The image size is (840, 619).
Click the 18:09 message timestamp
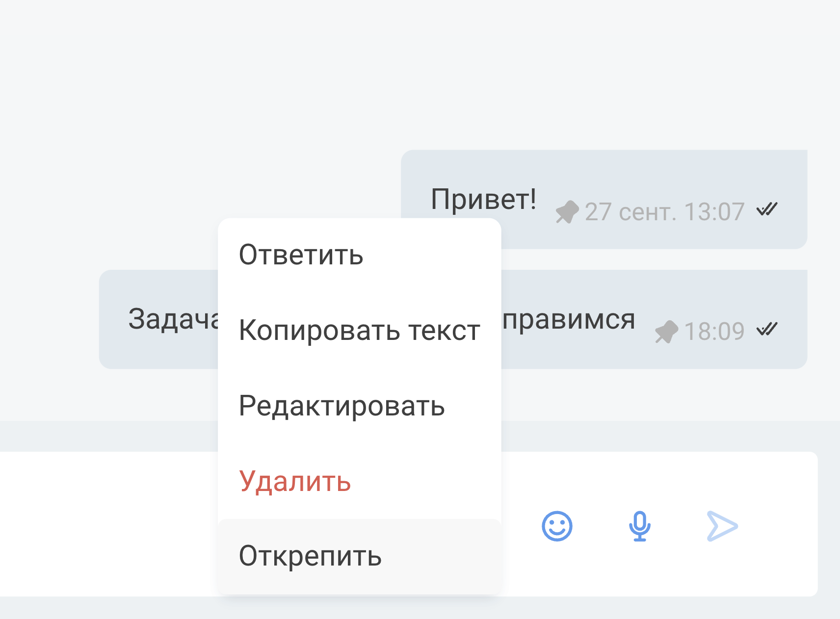(714, 332)
